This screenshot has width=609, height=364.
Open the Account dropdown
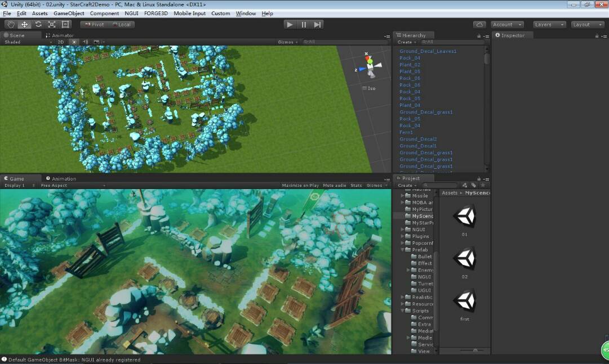[x=507, y=24]
